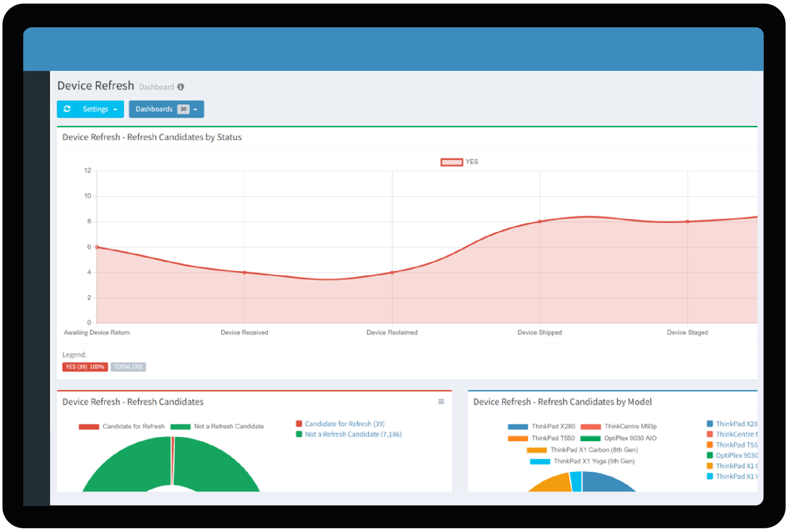Toggle the YES series legend in line chart

tap(459, 162)
